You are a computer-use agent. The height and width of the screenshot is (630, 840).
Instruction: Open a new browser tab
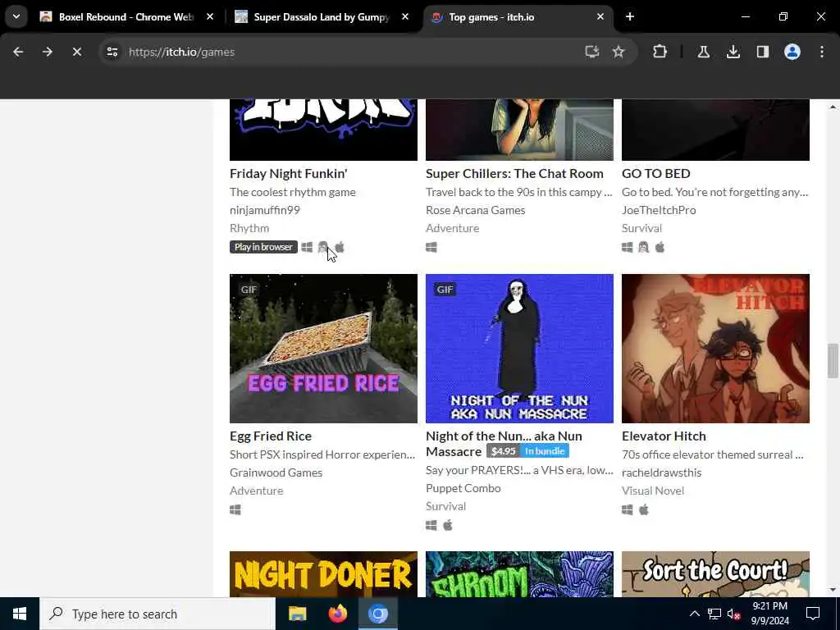[630, 17]
